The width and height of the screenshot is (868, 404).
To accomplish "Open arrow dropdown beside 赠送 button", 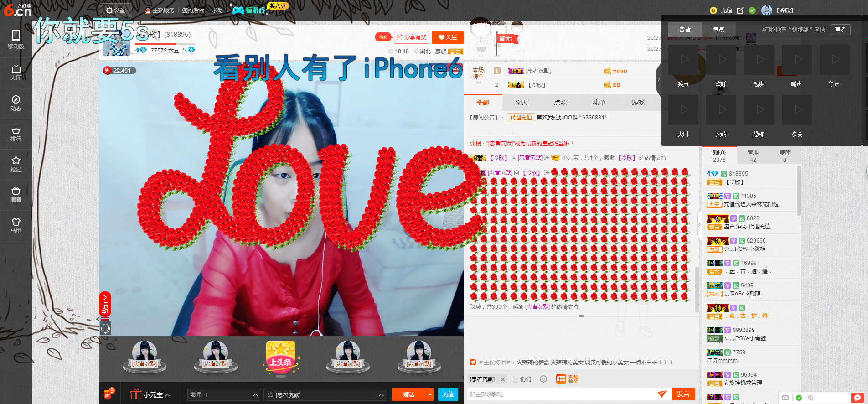I will pos(430,394).
